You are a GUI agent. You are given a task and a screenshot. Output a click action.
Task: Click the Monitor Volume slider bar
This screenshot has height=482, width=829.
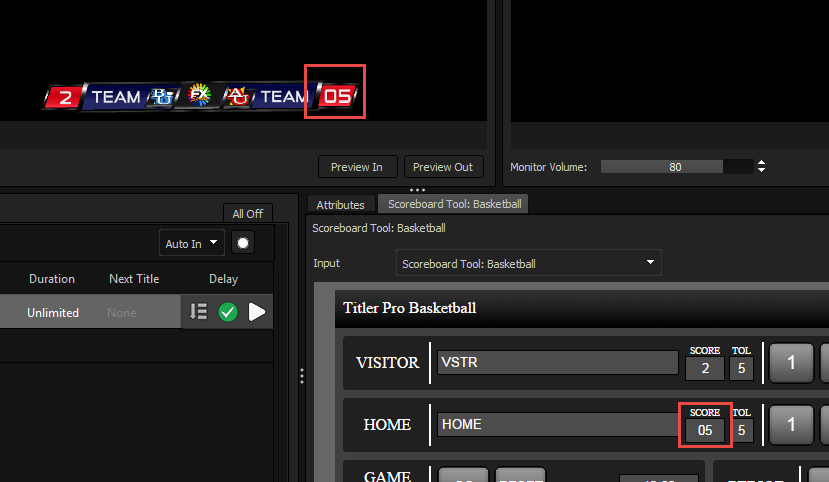pos(675,167)
